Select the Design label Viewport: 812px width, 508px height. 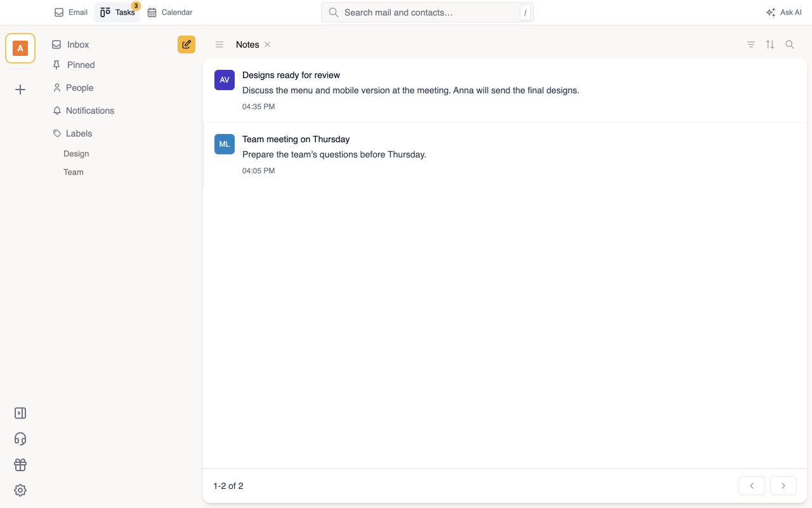coord(76,154)
